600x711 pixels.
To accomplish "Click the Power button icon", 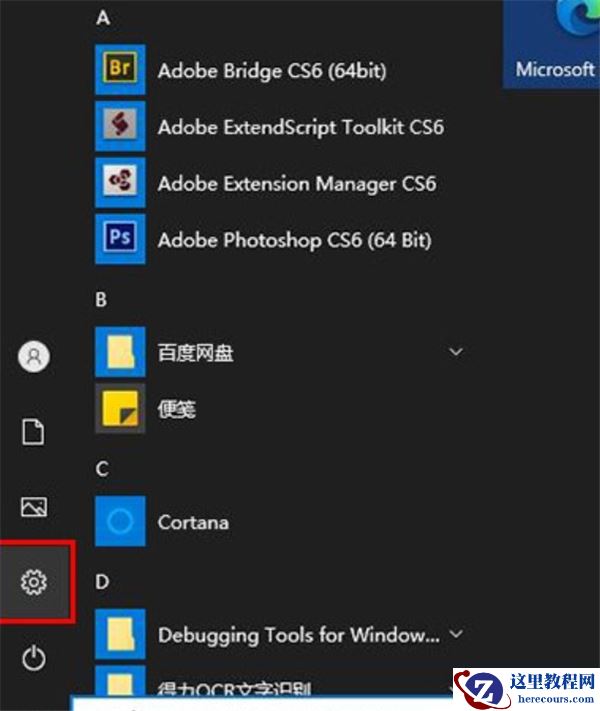I will click(x=34, y=658).
